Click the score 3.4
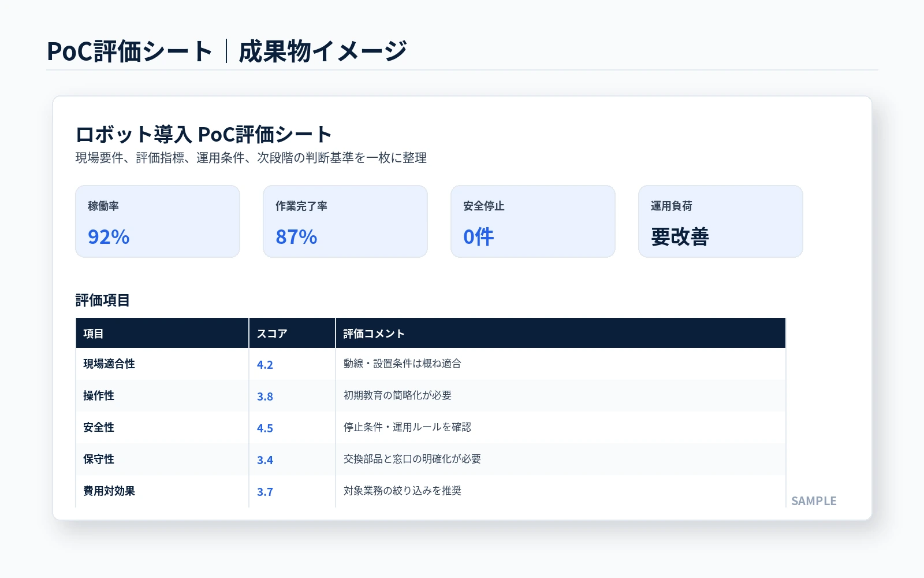 (x=265, y=460)
